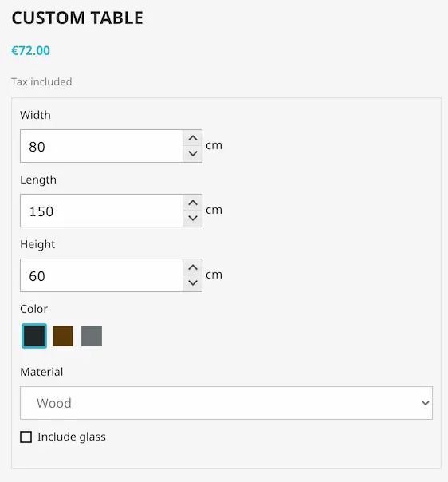
Task: Choose the brown color swatch
Action: point(63,336)
